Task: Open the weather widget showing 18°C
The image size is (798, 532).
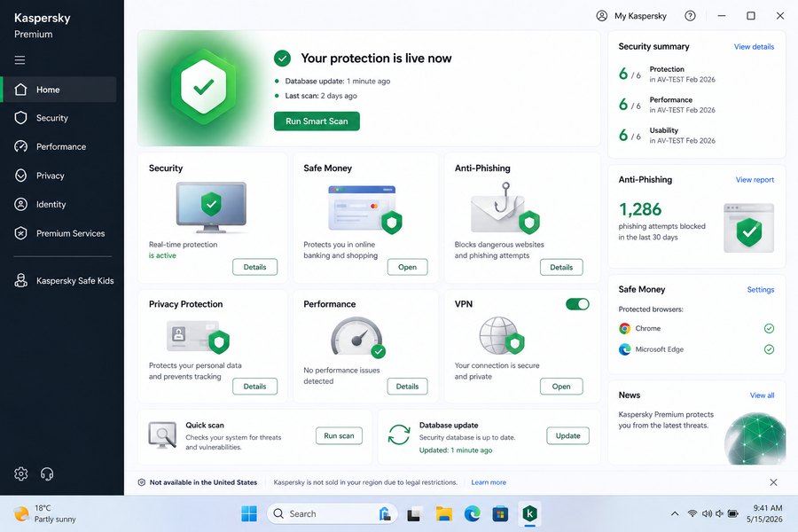Action: pos(45,513)
